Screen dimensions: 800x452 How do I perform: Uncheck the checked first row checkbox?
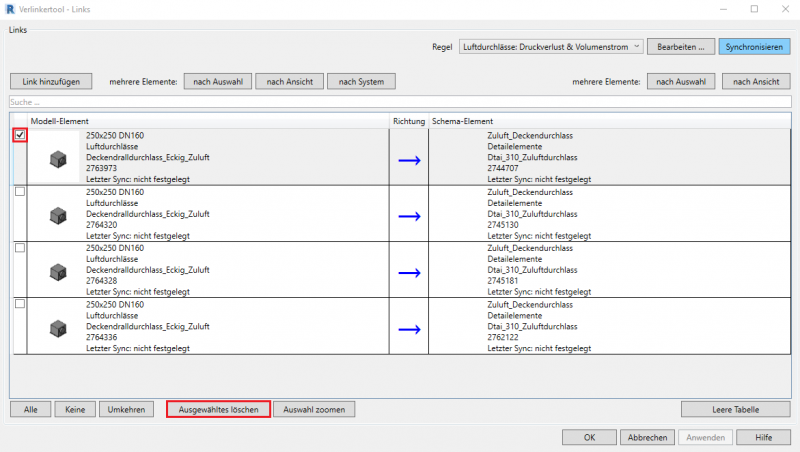coord(20,135)
